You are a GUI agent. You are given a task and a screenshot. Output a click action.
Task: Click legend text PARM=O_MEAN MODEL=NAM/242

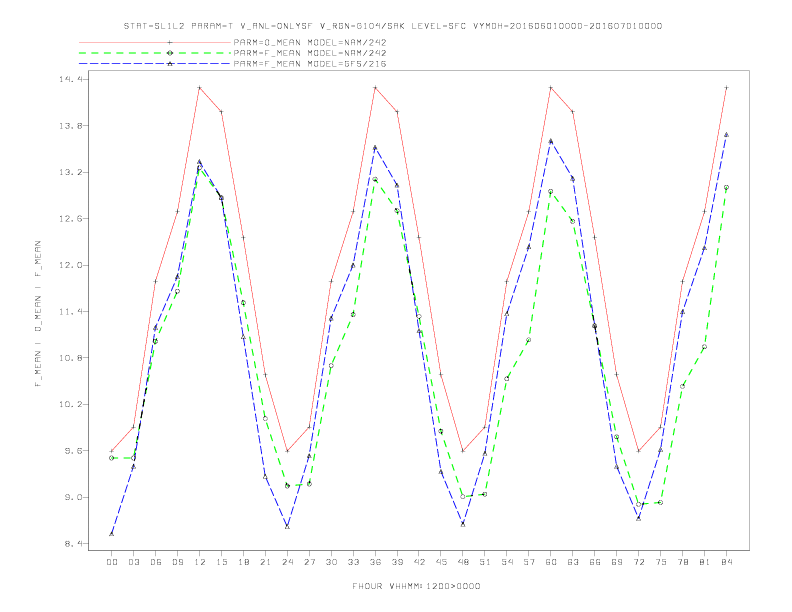tap(310, 42)
